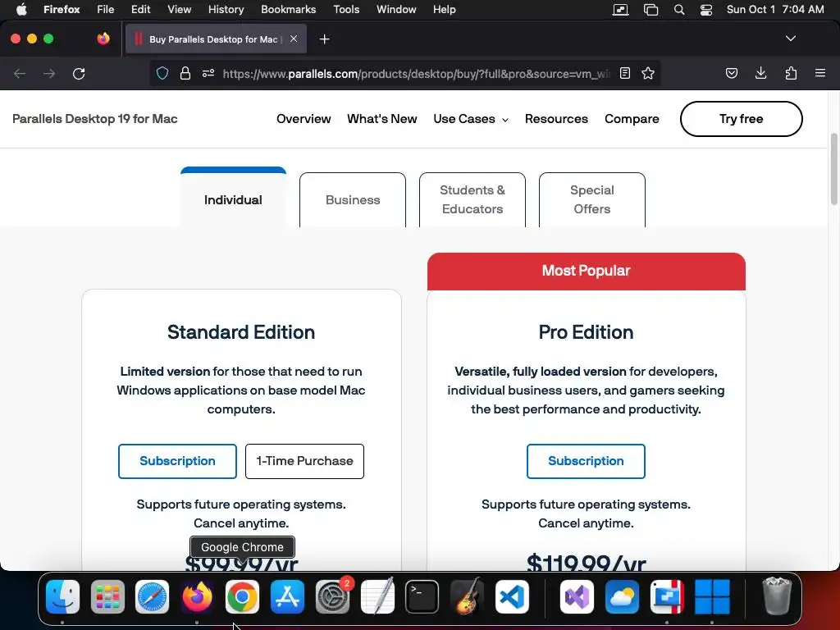The height and width of the screenshot is (630, 840).
Task: Save page to Pocket
Action: (731, 73)
